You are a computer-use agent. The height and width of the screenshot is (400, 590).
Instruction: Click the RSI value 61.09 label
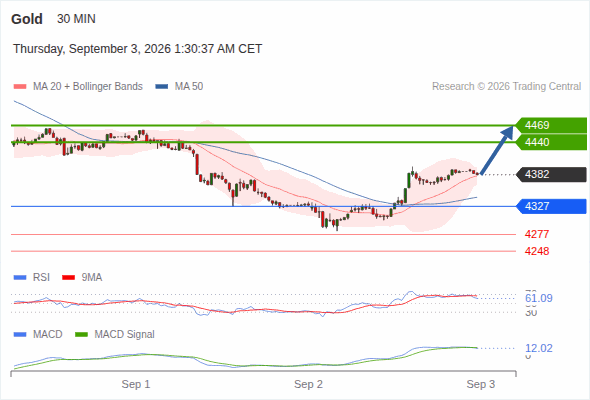[539, 298]
